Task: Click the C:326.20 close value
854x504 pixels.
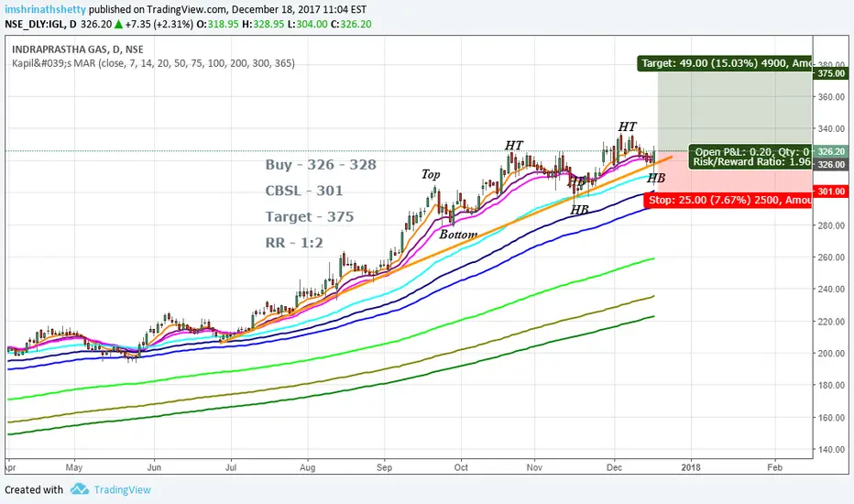Action: point(351,24)
